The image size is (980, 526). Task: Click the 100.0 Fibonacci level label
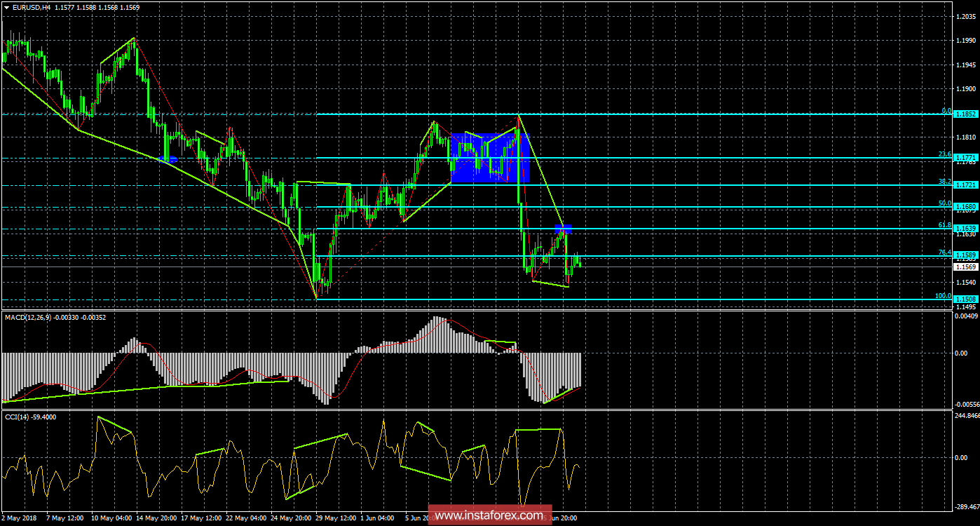click(x=943, y=295)
